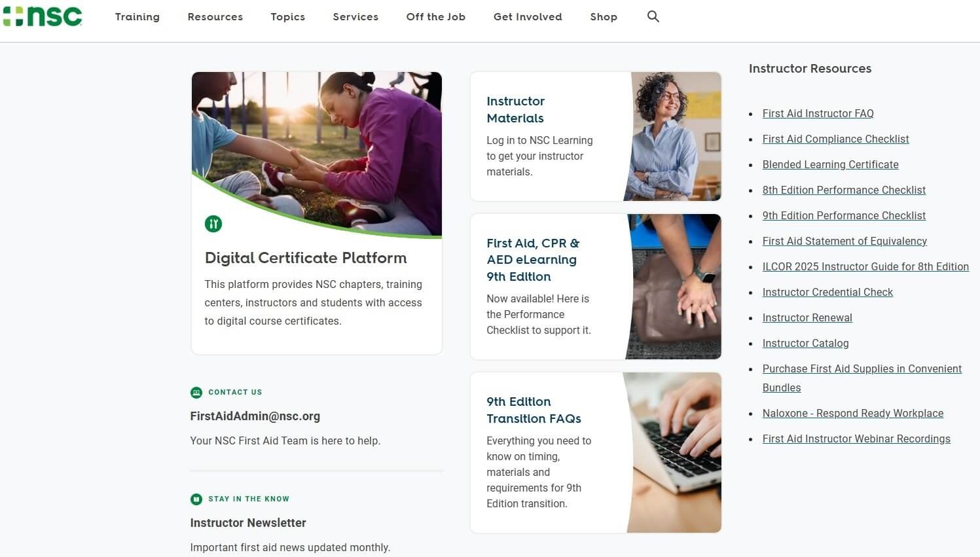Open First Aid Statement of Equivalency link
This screenshot has width=980, height=557.
tap(845, 241)
